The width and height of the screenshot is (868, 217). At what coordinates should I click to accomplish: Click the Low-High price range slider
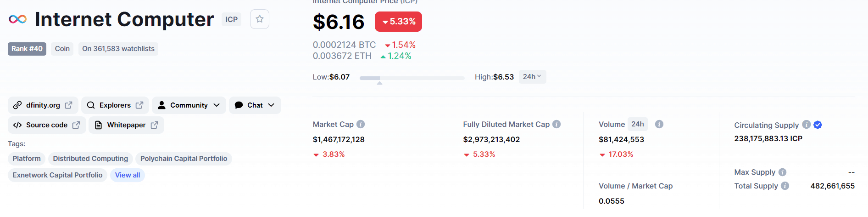click(x=412, y=78)
